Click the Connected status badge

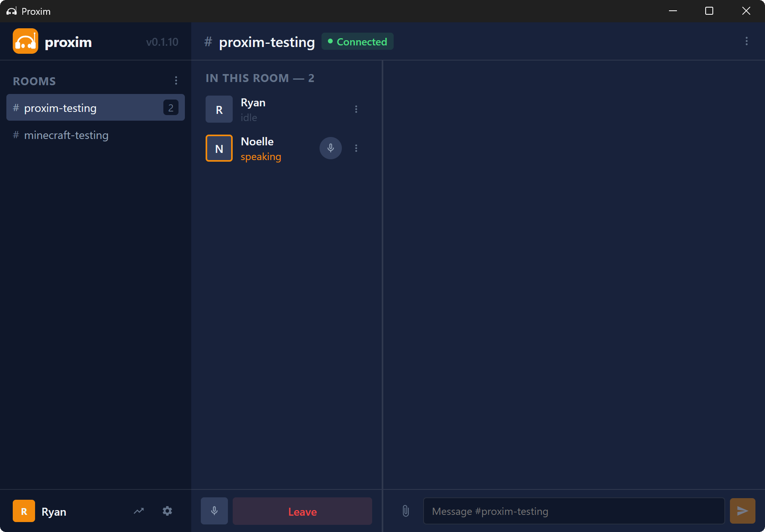coord(357,41)
